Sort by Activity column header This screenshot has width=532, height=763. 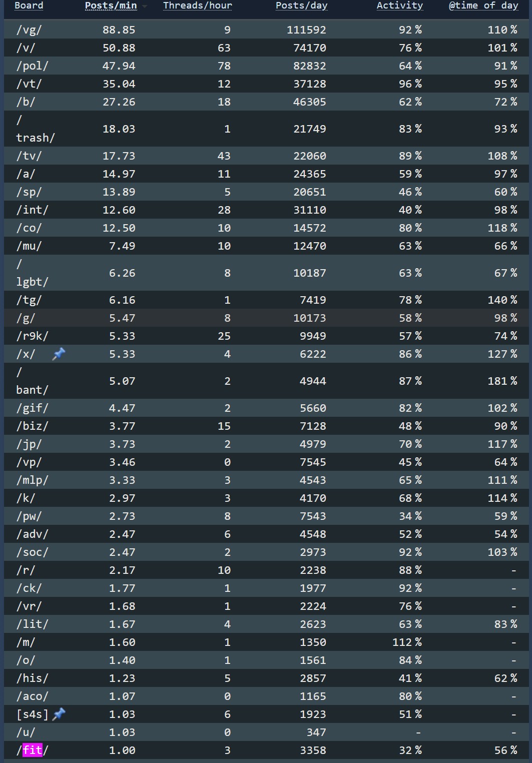[399, 6]
